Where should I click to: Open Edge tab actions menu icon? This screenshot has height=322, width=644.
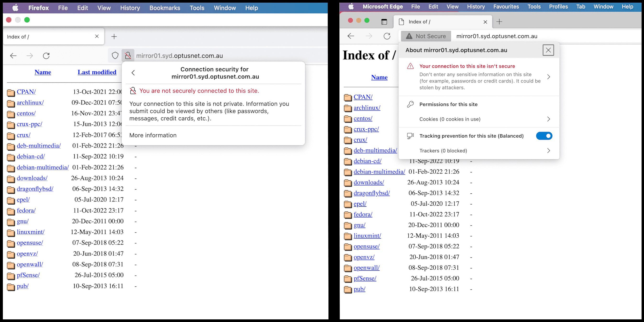pos(384,22)
